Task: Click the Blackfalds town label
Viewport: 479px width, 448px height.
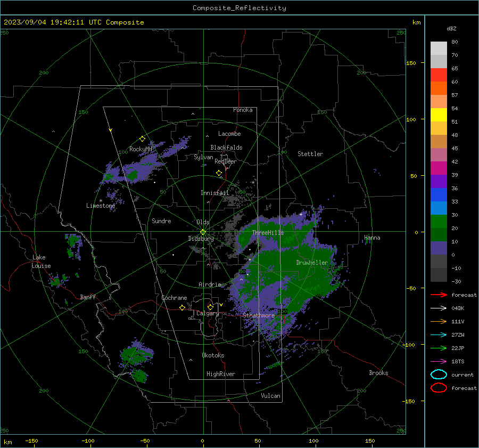Action: click(226, 148)
